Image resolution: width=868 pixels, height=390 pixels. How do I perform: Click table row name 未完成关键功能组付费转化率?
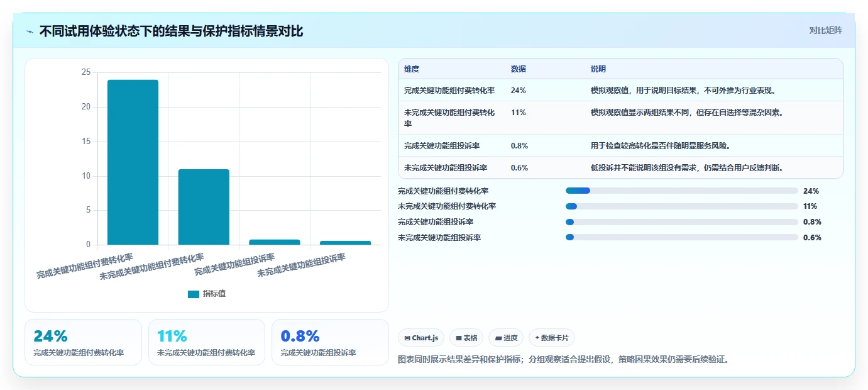pyautogui.click(x=449, y=118)
